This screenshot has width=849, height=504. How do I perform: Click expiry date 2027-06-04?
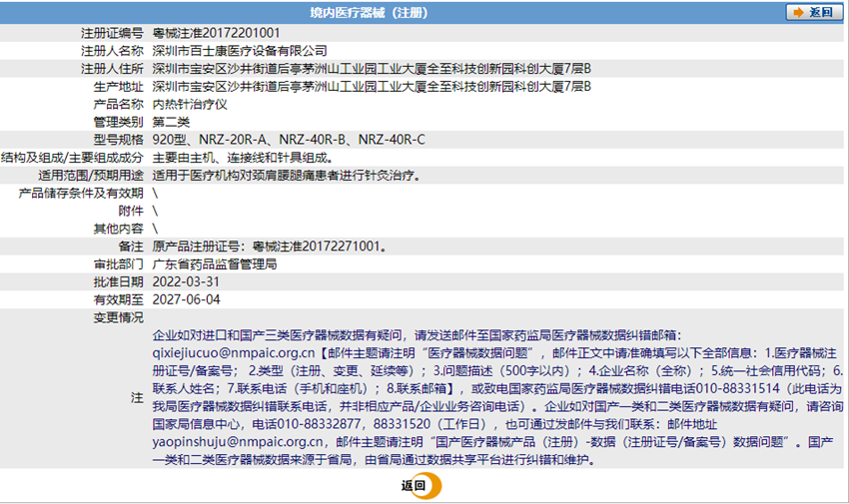[186, 299]
